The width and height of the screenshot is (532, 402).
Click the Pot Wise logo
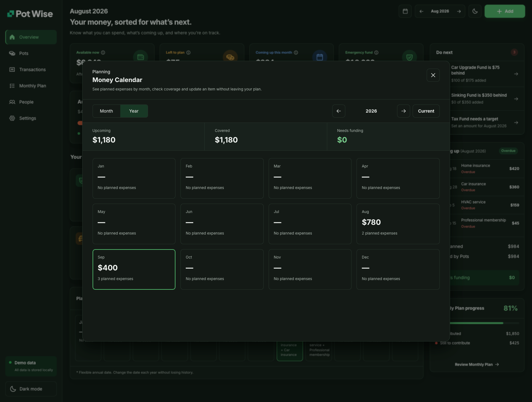point(30,14)
